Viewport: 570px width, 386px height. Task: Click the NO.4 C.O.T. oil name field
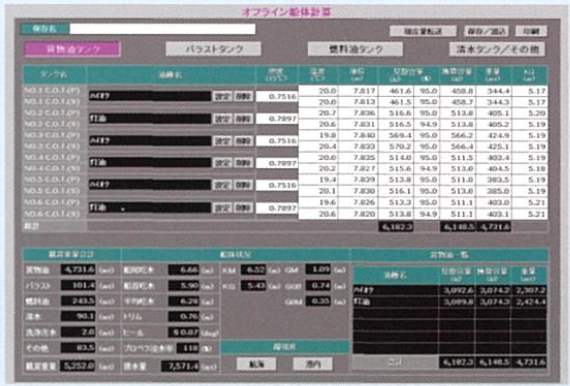coord(150,162)
